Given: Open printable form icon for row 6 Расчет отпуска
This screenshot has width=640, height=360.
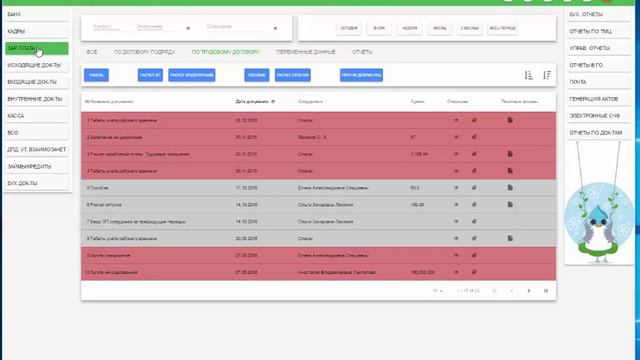Looking at the screenshot, I should point(510,204).
